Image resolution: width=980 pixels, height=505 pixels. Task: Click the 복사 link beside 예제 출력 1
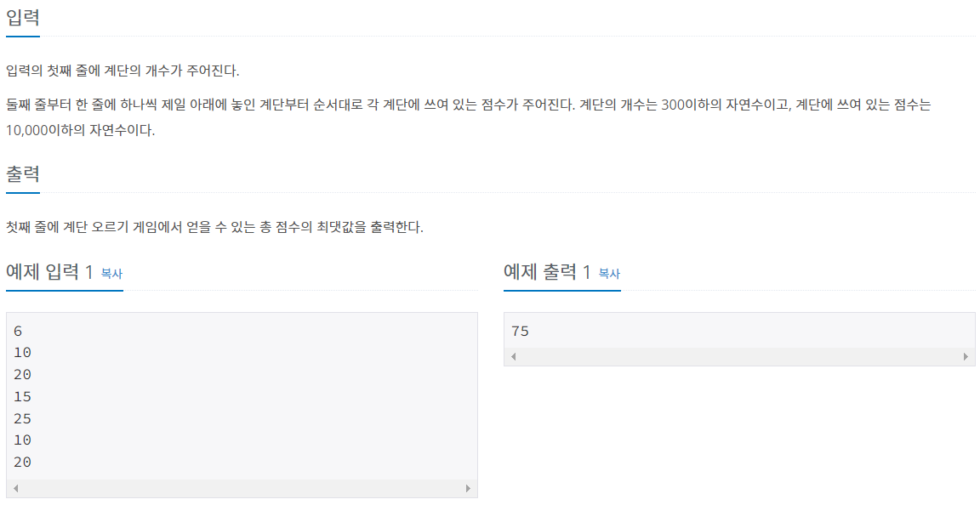(x=609, y=274)
